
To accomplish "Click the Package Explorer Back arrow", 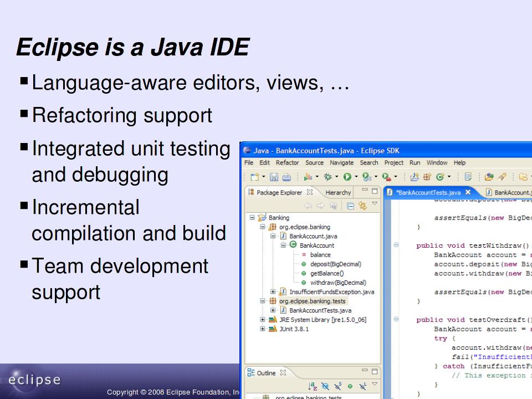I will [308, 206].
